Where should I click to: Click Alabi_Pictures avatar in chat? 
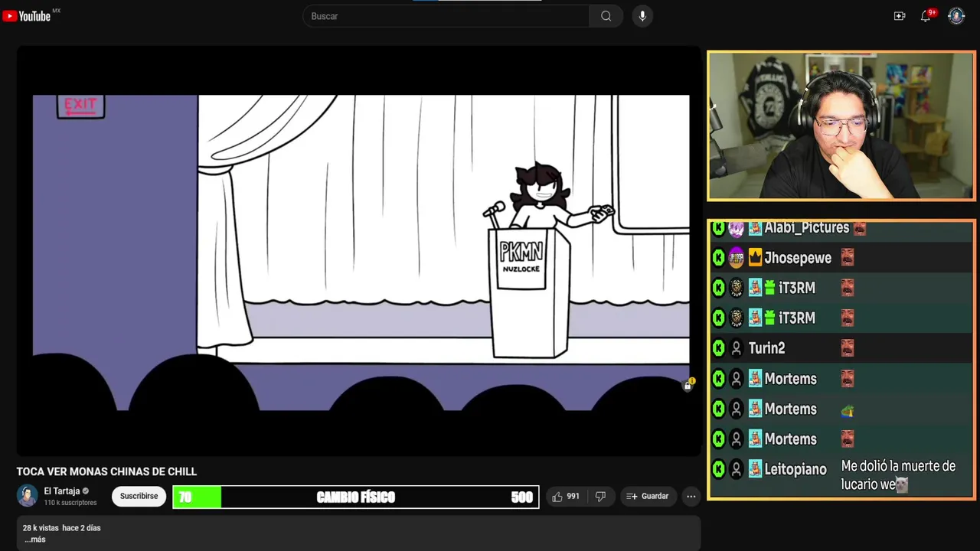(x=737, y=228)
